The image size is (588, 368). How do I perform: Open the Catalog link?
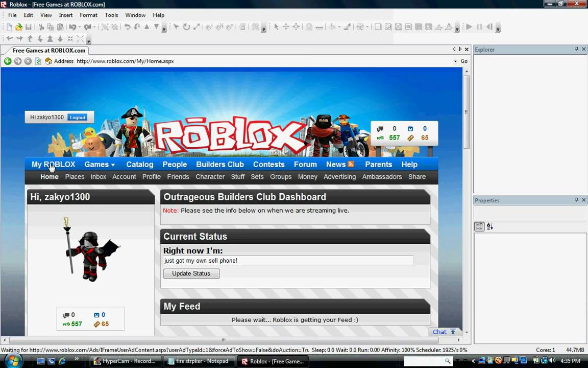tap(140, 164)
